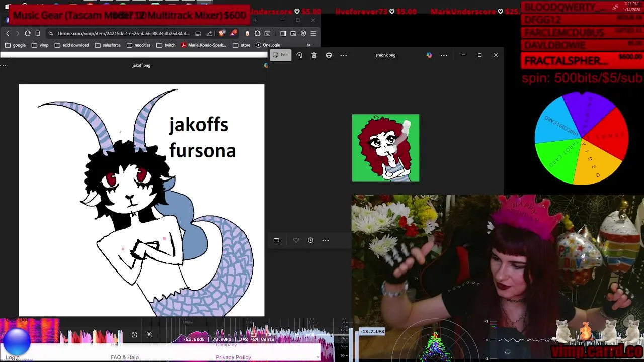Open the Privacy Policy link
Screen dimensions: 644x362
[233, 357]
